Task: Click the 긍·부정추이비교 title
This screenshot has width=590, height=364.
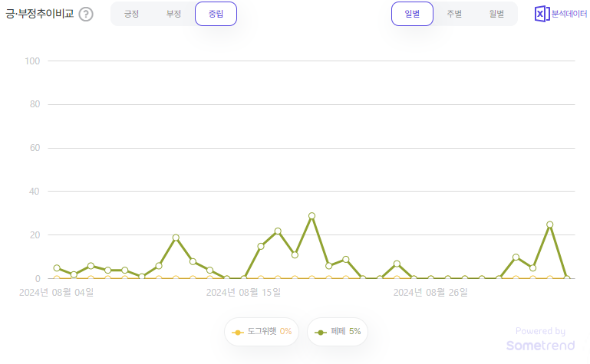Action: (39, 14)
